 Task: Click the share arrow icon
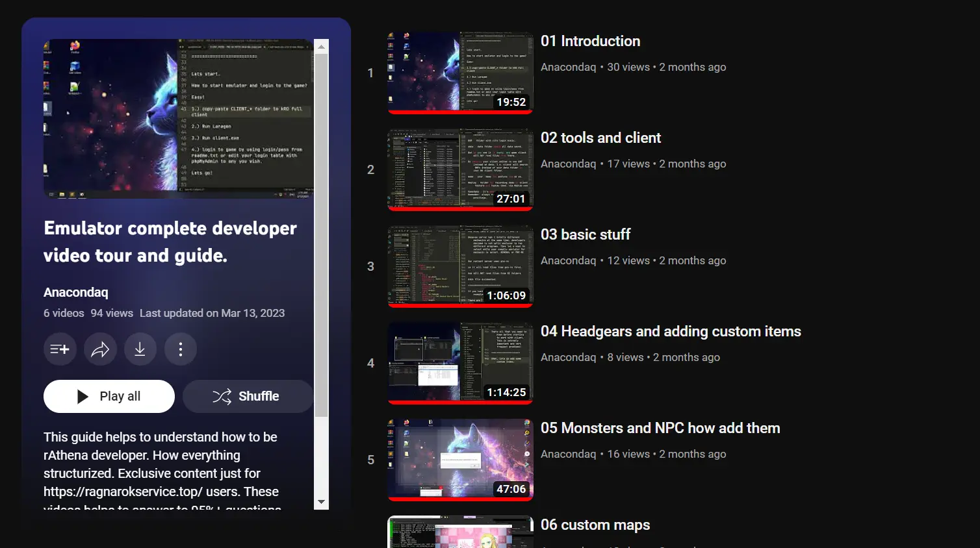tap(100, 349)
